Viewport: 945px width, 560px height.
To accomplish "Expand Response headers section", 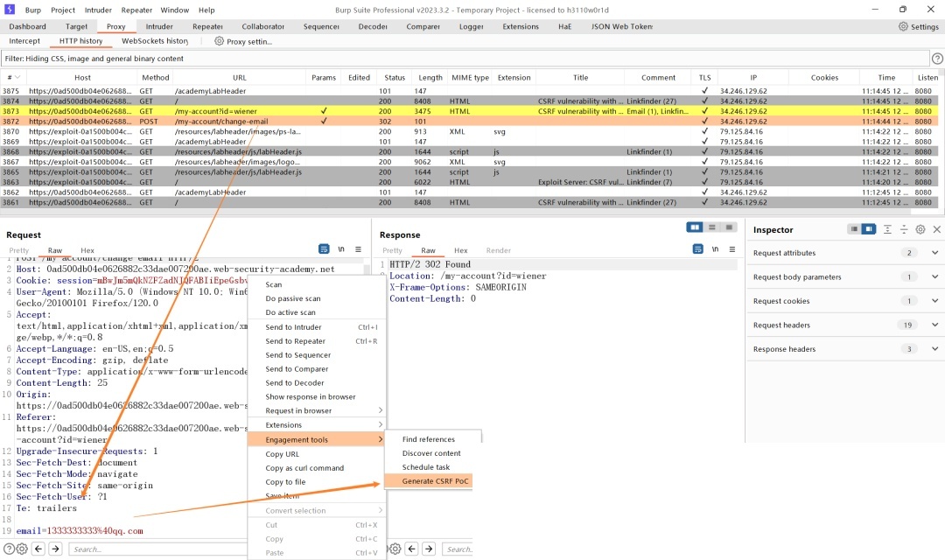I will point(934,349).
